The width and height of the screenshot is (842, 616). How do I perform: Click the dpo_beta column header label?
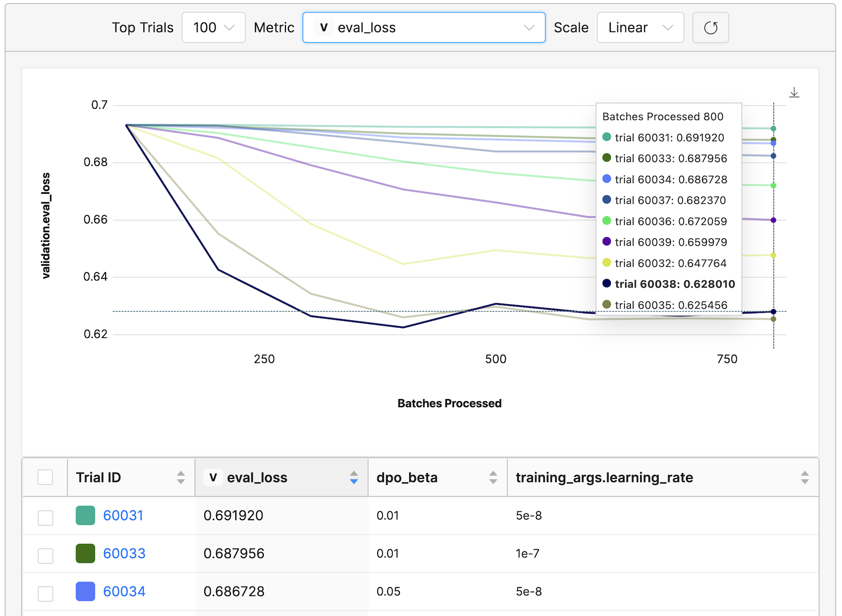pyautogui.click(x=407, y=477)
